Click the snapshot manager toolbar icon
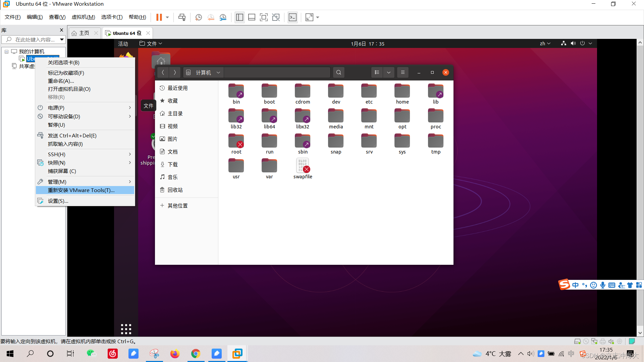This screenshot has width=644, height=362. [x=223, y=17]
